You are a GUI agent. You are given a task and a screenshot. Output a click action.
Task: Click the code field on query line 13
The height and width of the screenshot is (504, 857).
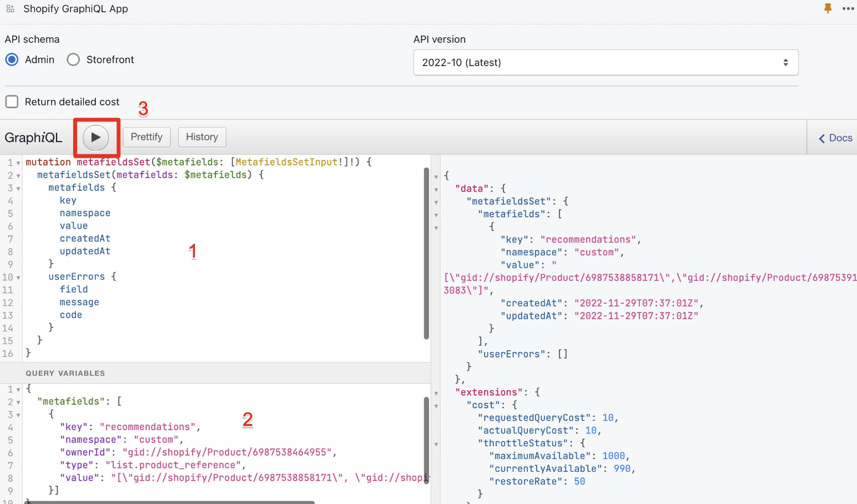coord(71,315)
